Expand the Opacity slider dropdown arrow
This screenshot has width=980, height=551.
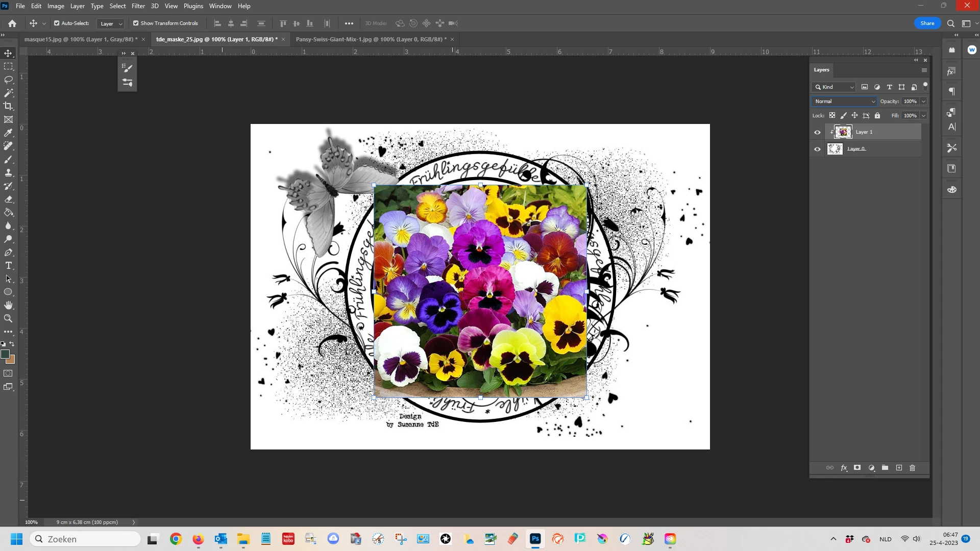click(923, 102)
